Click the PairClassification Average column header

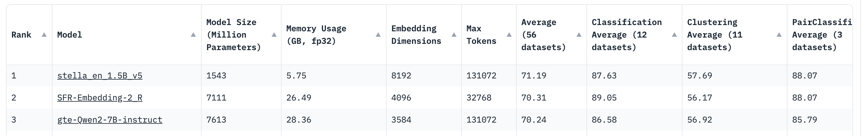pos(821,35)
